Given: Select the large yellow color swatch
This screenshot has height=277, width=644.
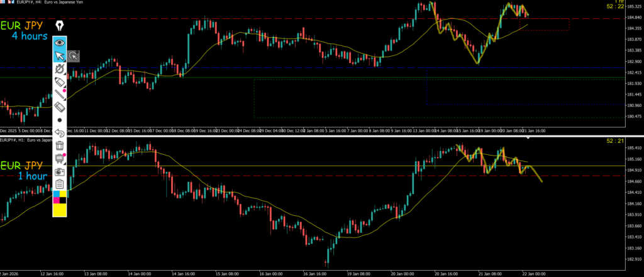Looking at the screenshot, I should pyautogui.click(x=60, y=210).
